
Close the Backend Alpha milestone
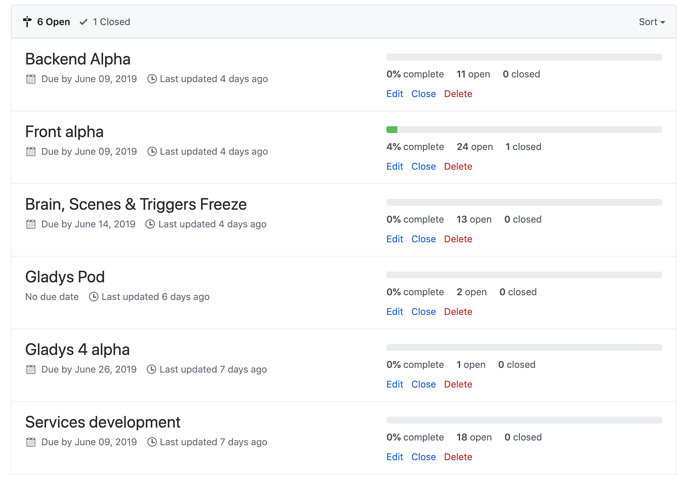423,94
